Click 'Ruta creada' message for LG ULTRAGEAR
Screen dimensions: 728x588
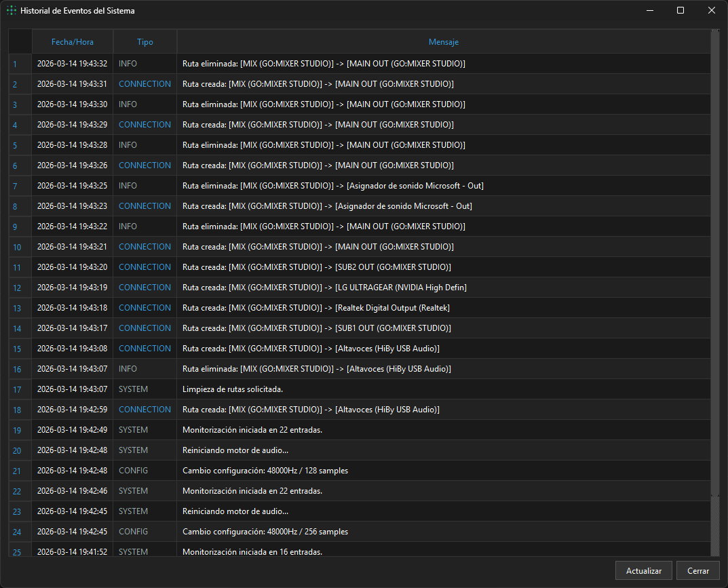click(324, 288)
